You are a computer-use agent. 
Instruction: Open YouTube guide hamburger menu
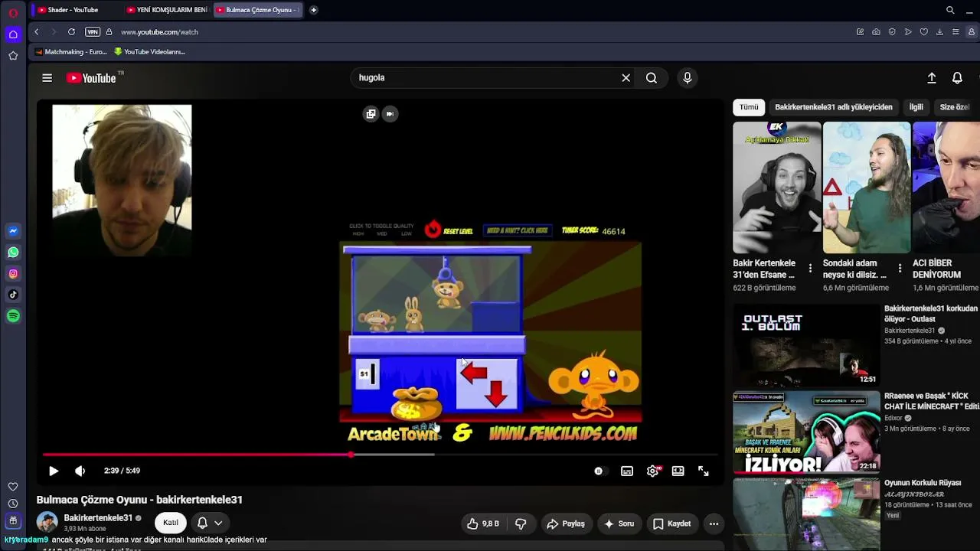click(47, 78)
